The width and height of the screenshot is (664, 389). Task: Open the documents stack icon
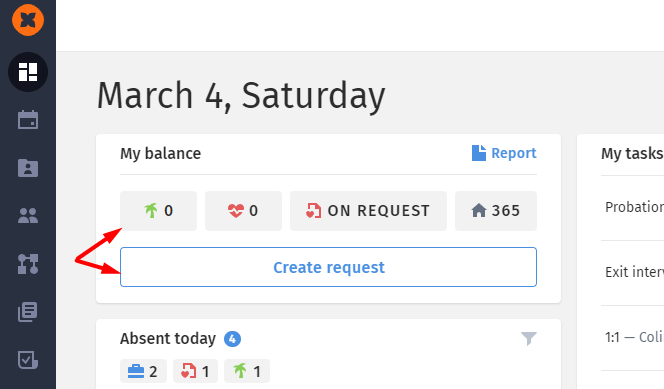[x=28, y=312]
